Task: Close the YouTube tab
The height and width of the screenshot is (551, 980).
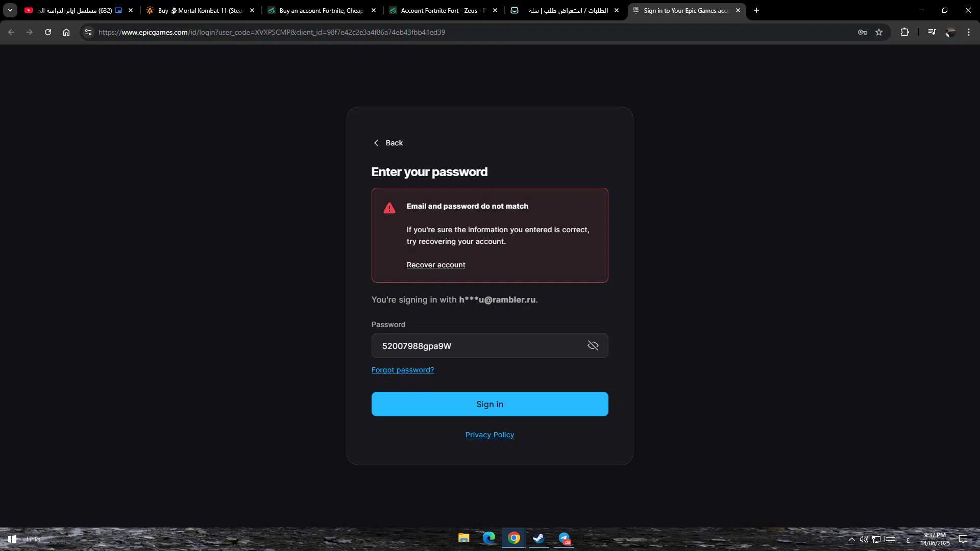Action: pyautogui.click(x=131, y=10)
